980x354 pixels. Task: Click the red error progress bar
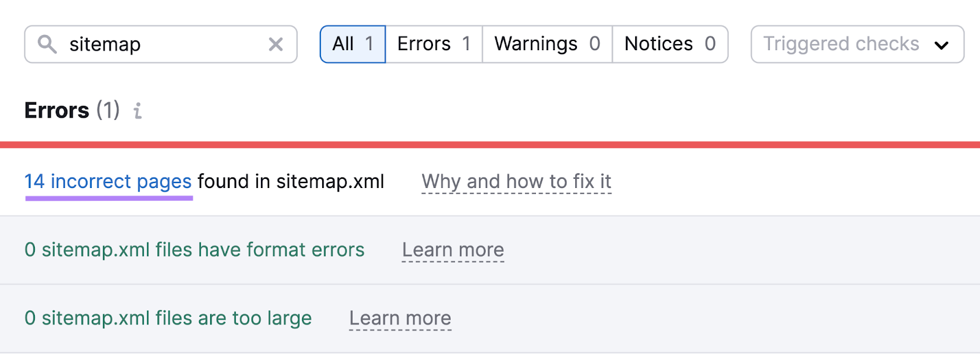point(490,143)
